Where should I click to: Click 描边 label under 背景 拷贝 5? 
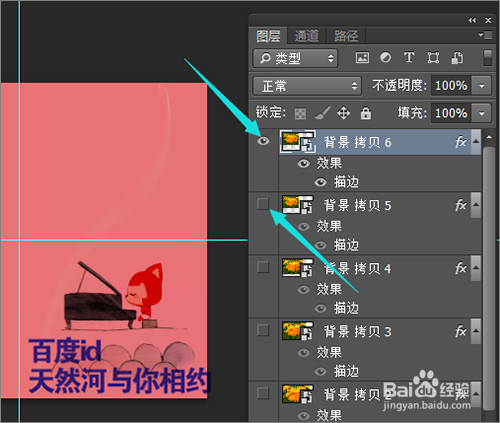coord(346,245)
